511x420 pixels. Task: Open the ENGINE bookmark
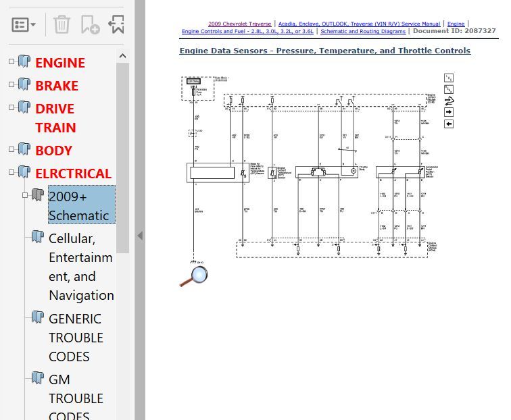click(x=60, y=63)
